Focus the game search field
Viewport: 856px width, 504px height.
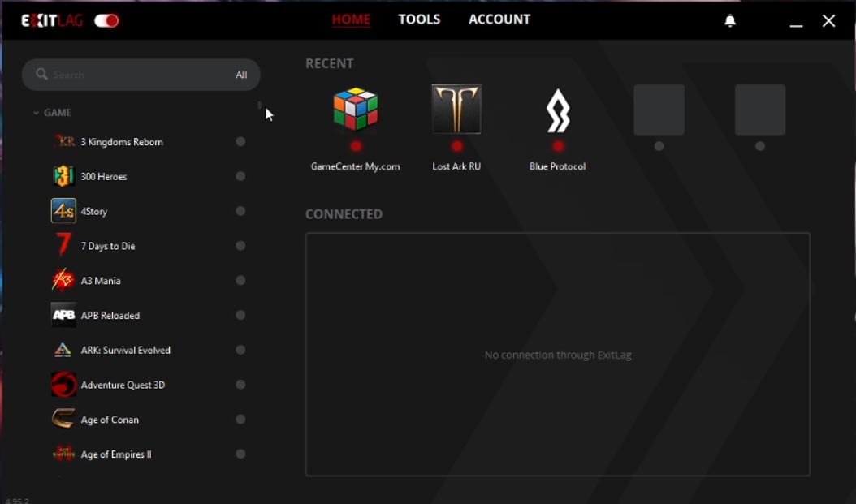(141, 75)
